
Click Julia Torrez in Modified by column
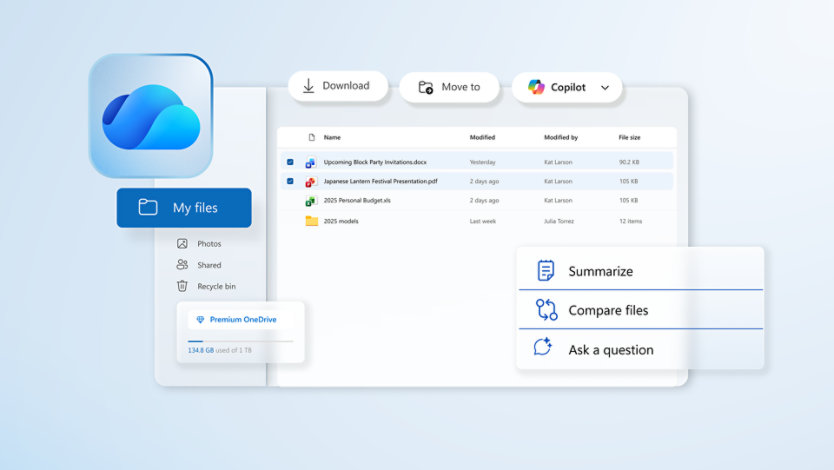558,221
